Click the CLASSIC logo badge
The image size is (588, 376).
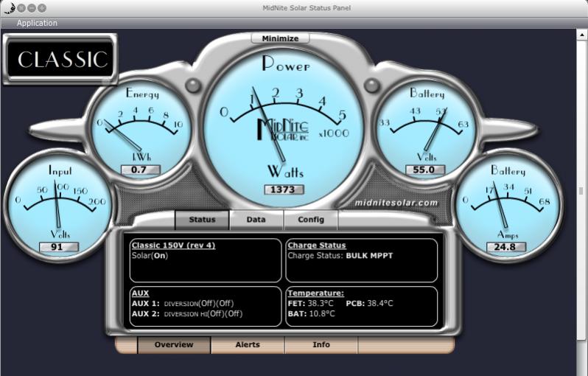pos(60,59)
